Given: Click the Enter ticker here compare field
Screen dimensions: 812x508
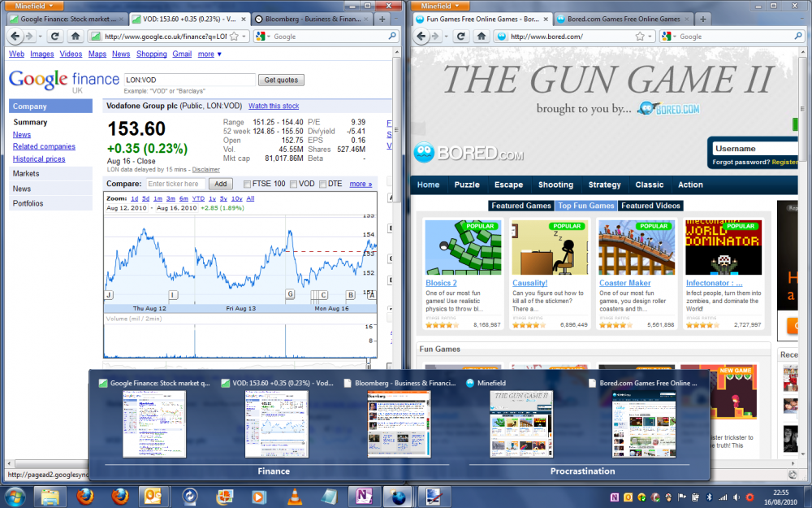Looking at the screenshot, I should click(175, 184).
